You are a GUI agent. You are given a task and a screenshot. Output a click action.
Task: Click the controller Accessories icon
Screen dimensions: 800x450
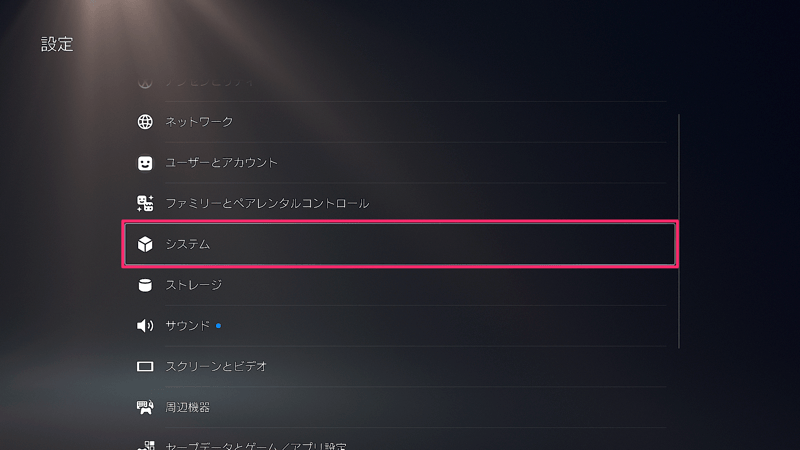[x=145, y=407]
